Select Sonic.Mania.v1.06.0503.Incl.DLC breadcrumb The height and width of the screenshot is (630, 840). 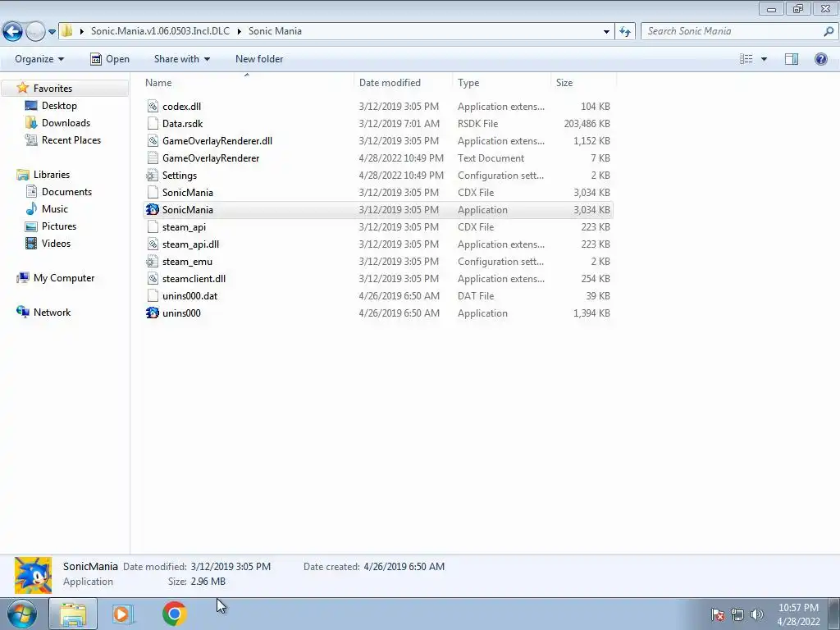tap(160, 31)
